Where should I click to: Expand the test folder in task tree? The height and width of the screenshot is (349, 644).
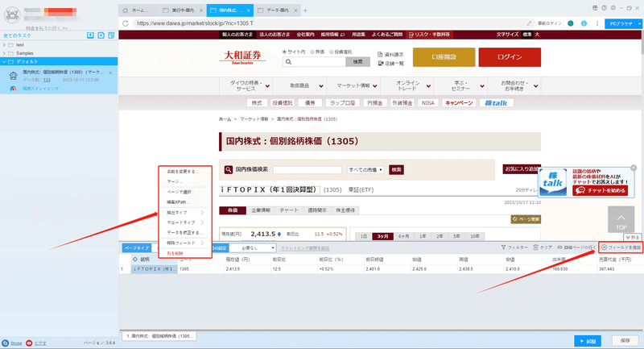(x=4, y=45)
